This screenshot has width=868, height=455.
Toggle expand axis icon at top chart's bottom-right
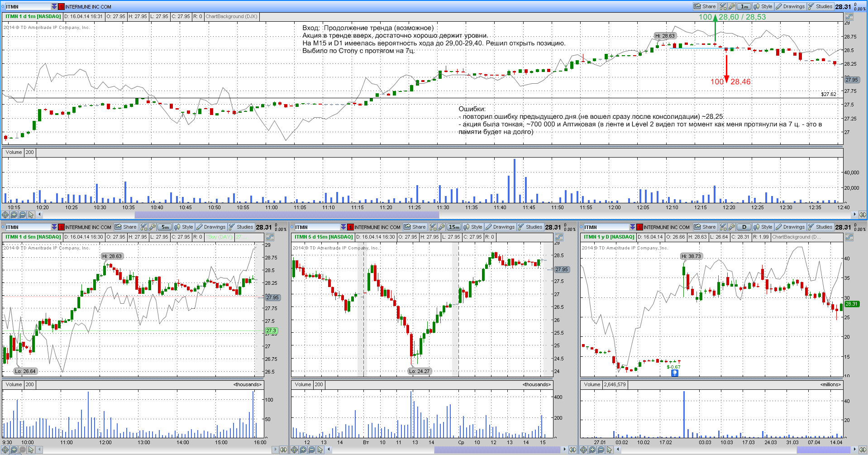pyautogui.click(x=862, y=215)
